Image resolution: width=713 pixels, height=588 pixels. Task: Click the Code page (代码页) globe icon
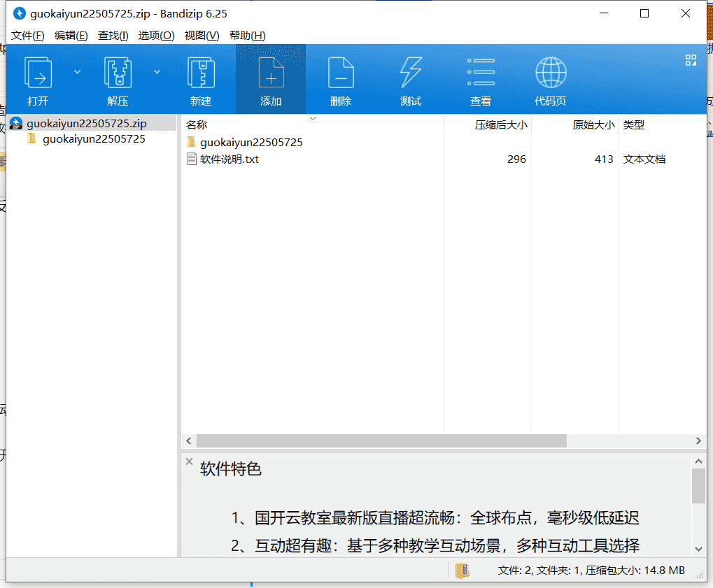[551, 72]
